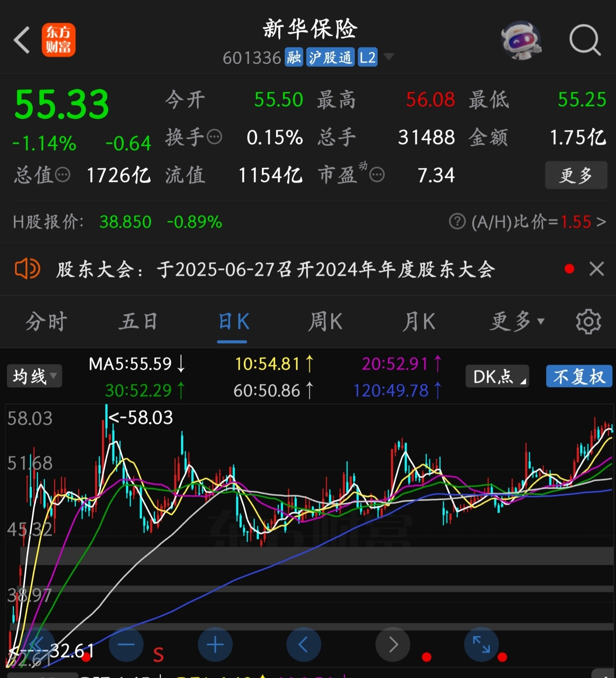Image resolution: width=616 pixels, height=678 pixels.
Task: Switch to the 分时 tab
Action: [46, 322]
